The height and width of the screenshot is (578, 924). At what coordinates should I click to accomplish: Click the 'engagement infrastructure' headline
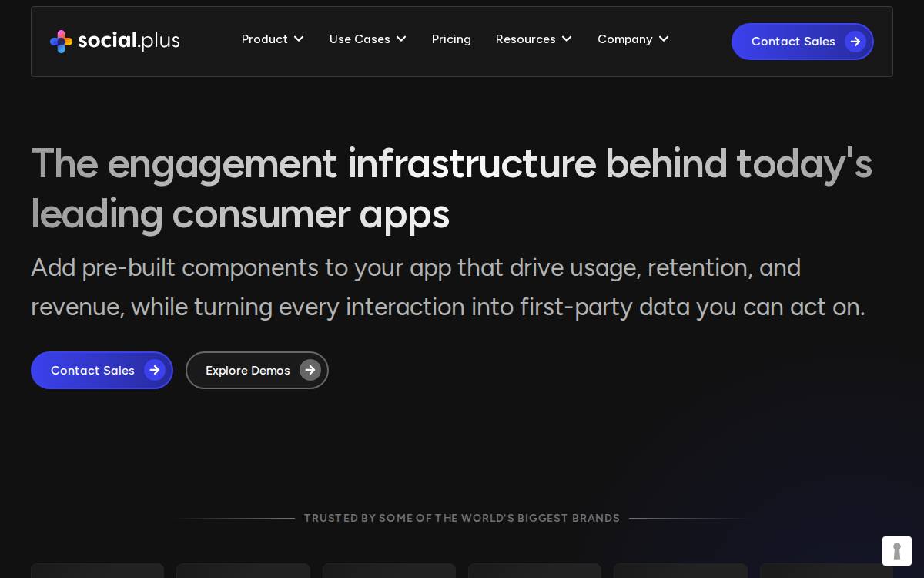[x=451, y=188]
